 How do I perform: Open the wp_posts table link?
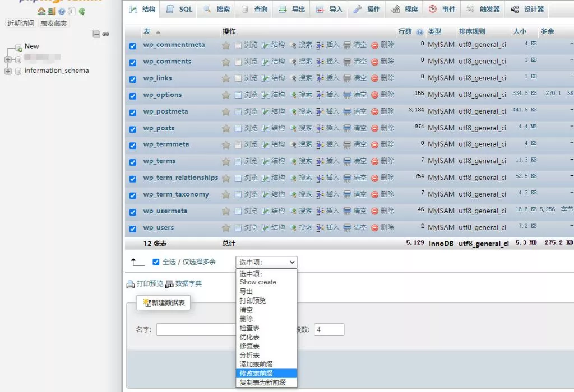point(159,128)
